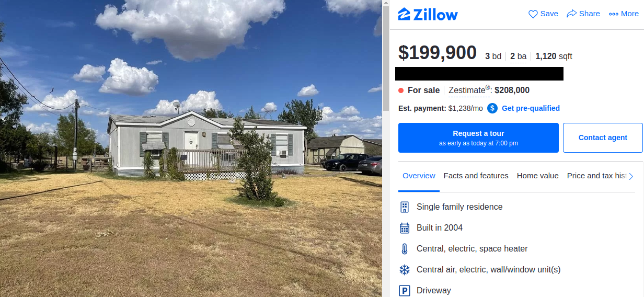Click the cooling snowflake icon
This screenshot has width=644, height=297.
(405, 270)
